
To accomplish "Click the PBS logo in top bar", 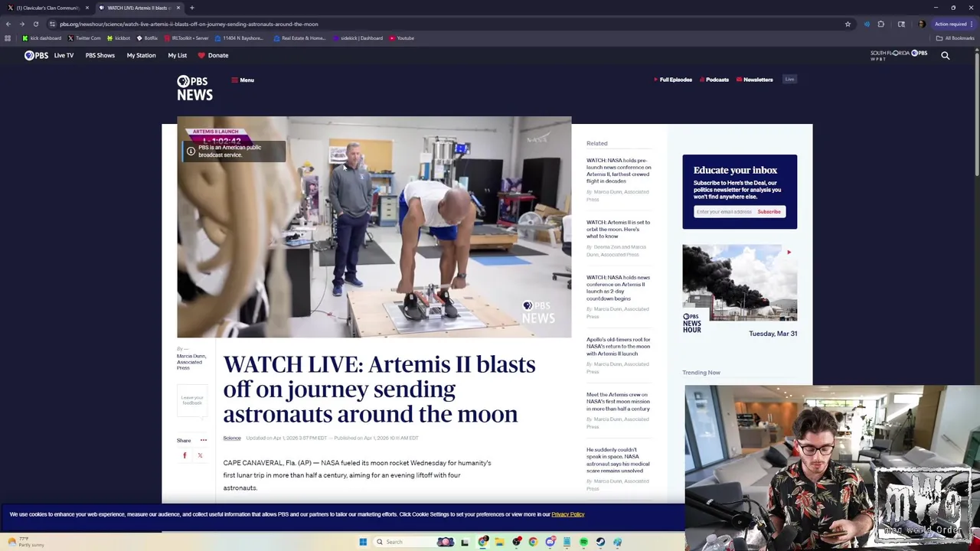I will tap(36, 55).
